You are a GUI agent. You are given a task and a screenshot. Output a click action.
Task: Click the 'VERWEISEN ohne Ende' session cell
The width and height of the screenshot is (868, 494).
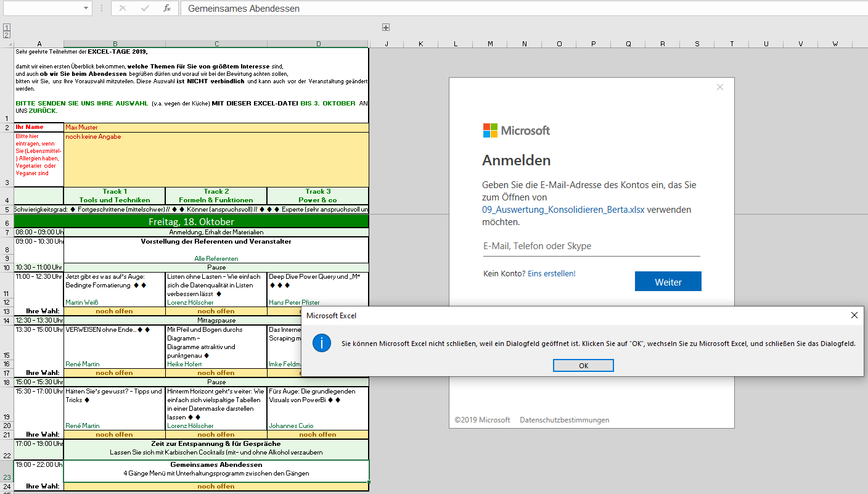point(115,342)
